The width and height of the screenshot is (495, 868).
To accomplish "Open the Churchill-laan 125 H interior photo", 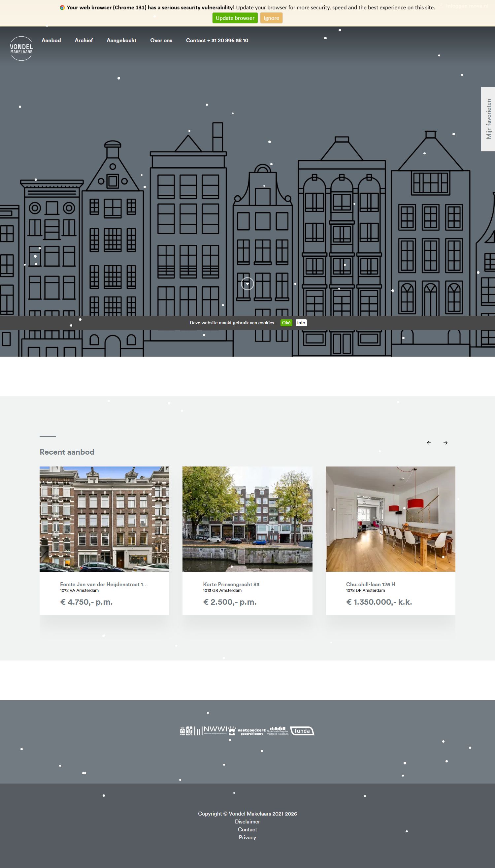I will (x=390, y=519).
